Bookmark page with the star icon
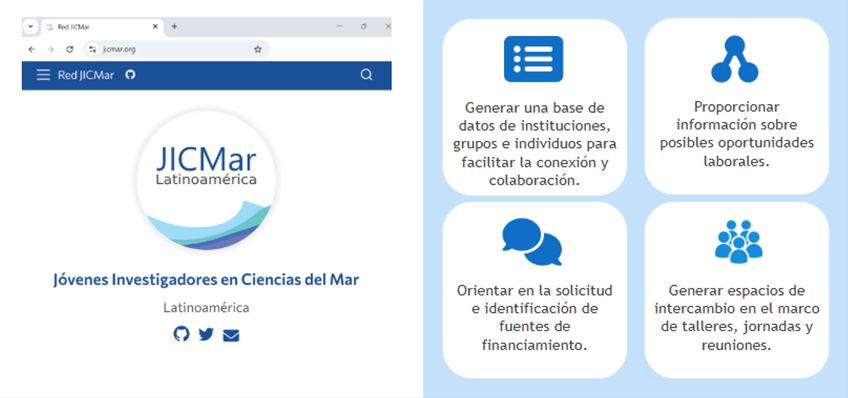This screenshot has width=848, height=398. click(x=257, y=49)
